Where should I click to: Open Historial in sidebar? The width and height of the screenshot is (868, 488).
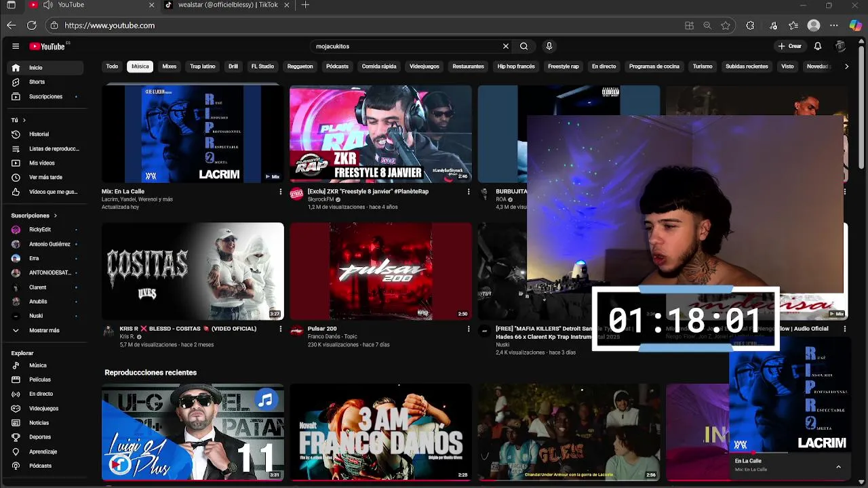pos(45,134)
